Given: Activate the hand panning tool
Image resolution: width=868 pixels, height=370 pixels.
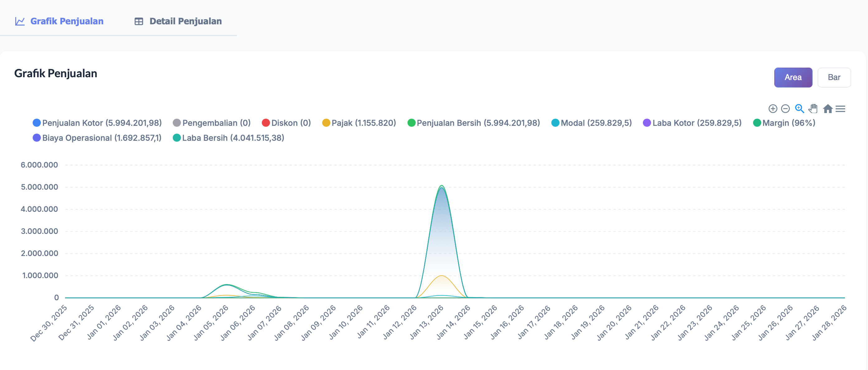Looking at the screenshot, I should 813,108.
